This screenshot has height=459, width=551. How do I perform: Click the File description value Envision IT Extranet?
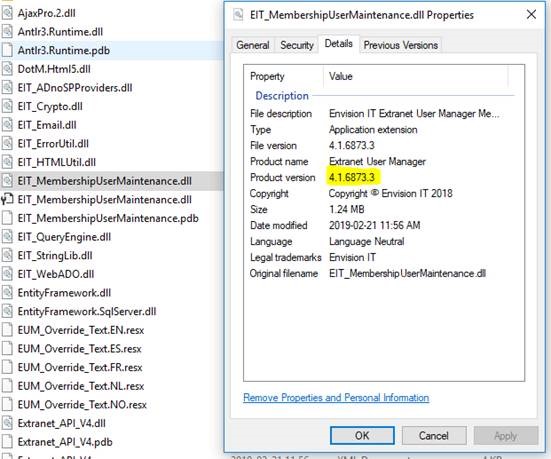414,114
